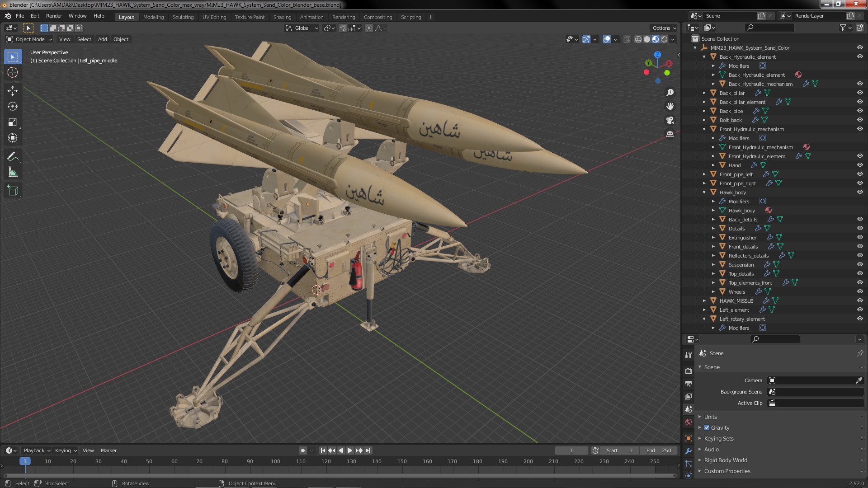Activate the Select Box tool
Screen dimensions: 868x488
(x=13, y=56)
